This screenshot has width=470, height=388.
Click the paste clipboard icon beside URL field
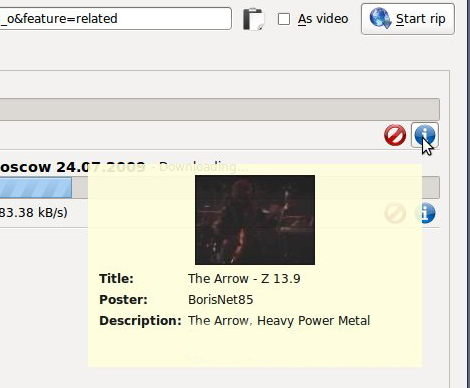pyautogui.click(x=253, y=19)
